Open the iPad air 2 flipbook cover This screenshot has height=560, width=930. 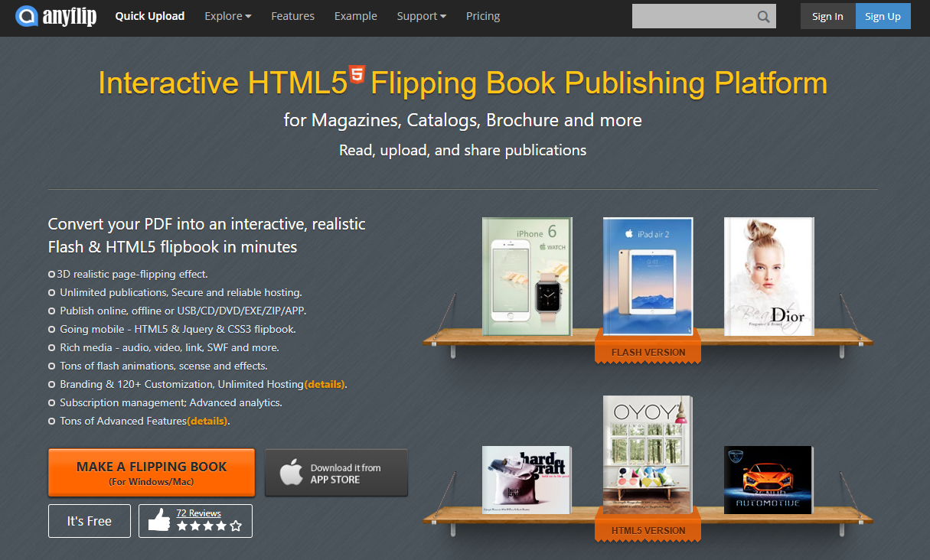648,276
